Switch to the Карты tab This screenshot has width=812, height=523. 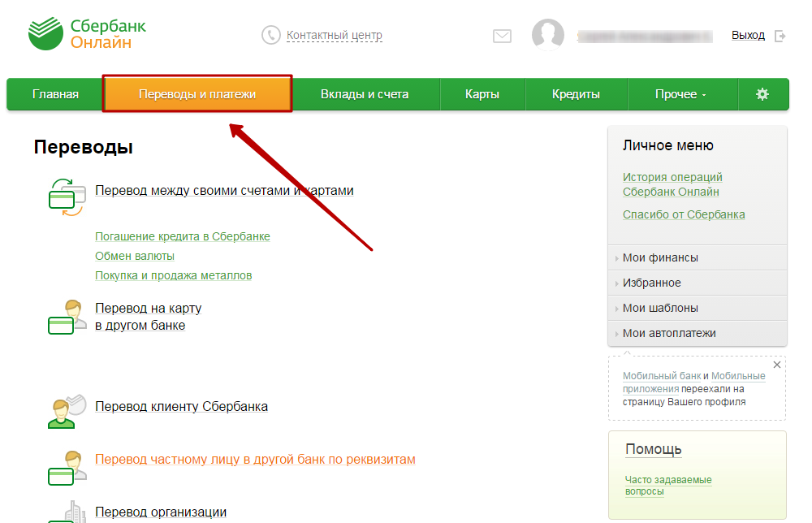[x=482, y=94]
